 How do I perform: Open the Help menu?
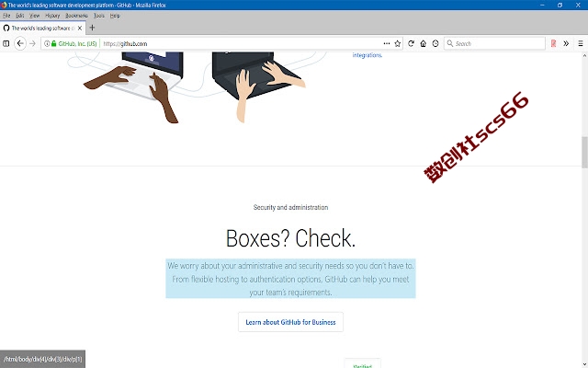tap(115, 16)
